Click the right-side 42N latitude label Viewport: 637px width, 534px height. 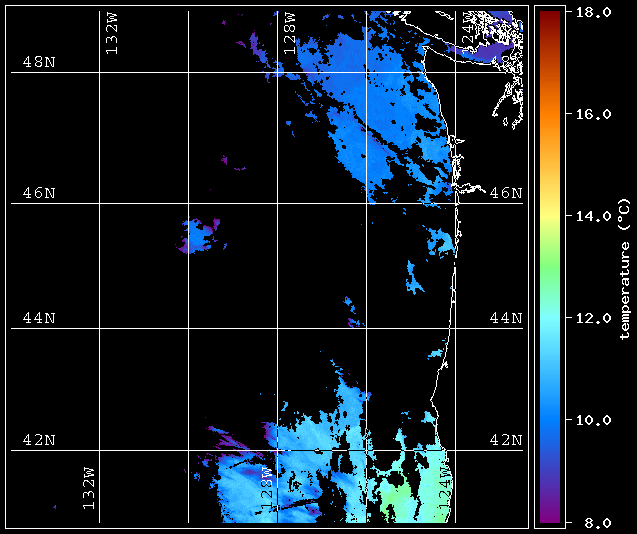505,439
